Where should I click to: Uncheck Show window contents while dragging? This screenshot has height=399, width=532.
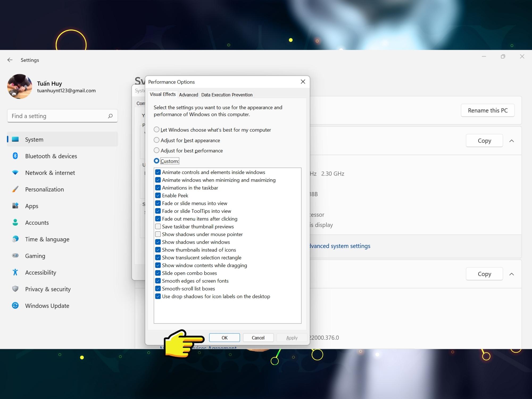pyautogui.click(x=158, y=265)
